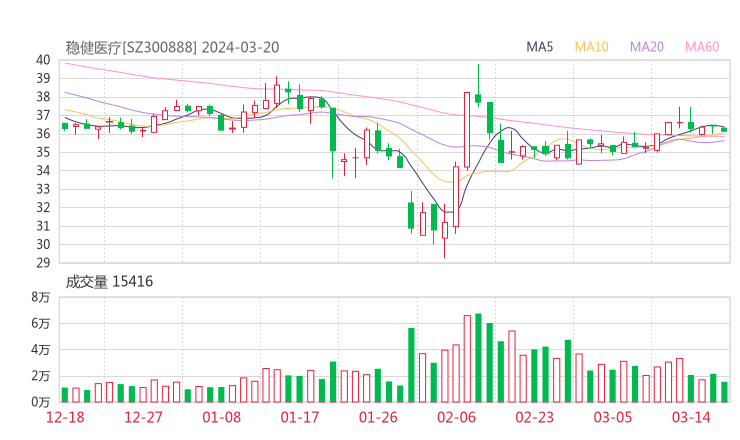Viewport: 740px width, 440px height.
Task: Click the 4万 volume axis label
Action: (x=41, y=350)
